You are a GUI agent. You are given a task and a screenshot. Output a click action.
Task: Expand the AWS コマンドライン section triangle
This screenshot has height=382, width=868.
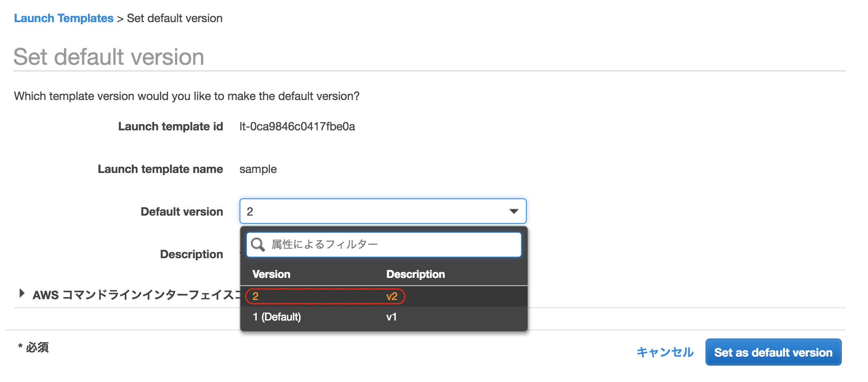tap(22, 293)
